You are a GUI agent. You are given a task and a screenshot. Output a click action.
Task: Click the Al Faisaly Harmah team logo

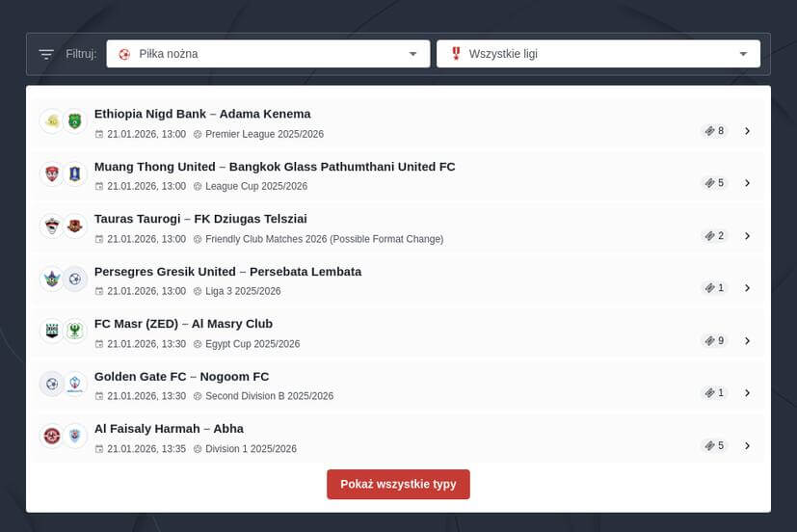[x=51, y=436]
